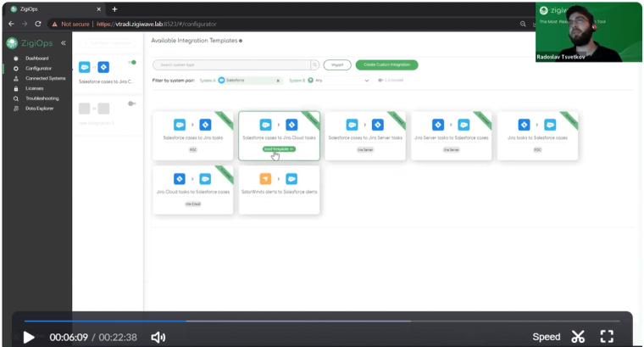Click the Add New Integration button
Image resolution: width=644 pixels, height=347 pixels.
pos(108,42)
